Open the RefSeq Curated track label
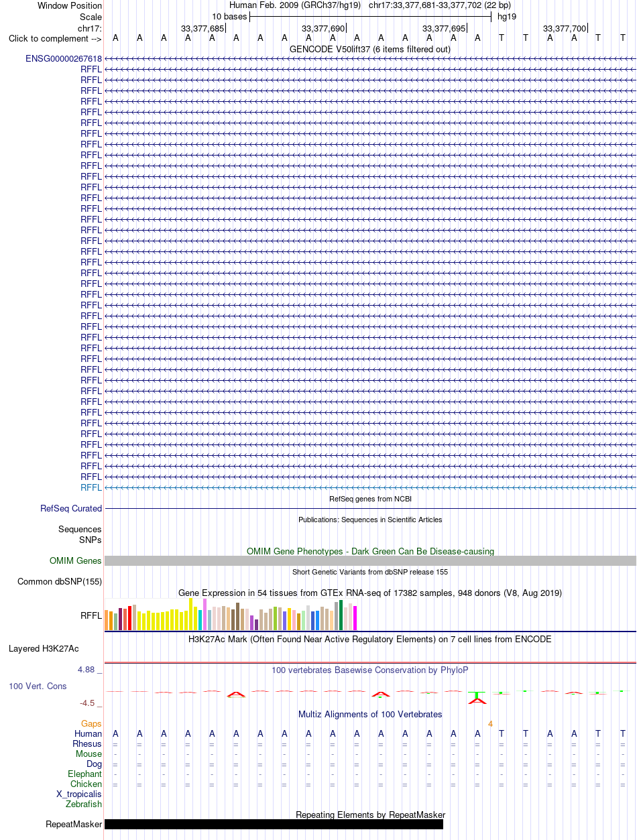637x840 pixels. pyautogui.click(x=71, y=509)
